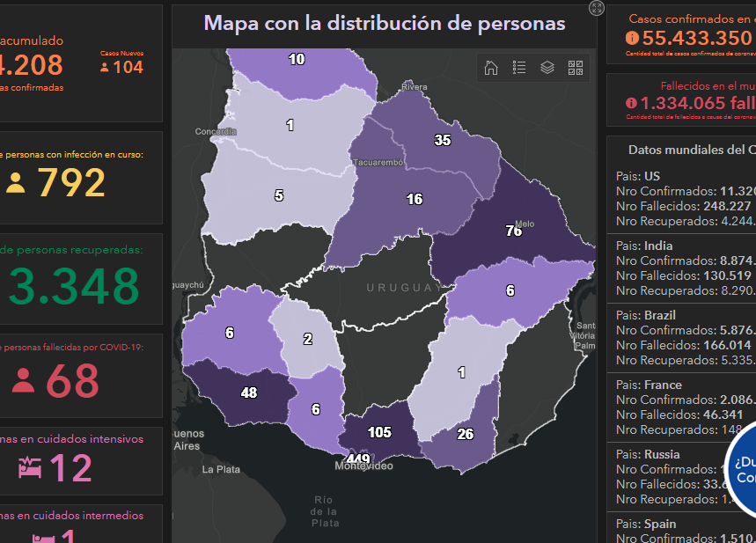
Task: Click the info icon beside 55.433.350
Action: tap(632, 38)
